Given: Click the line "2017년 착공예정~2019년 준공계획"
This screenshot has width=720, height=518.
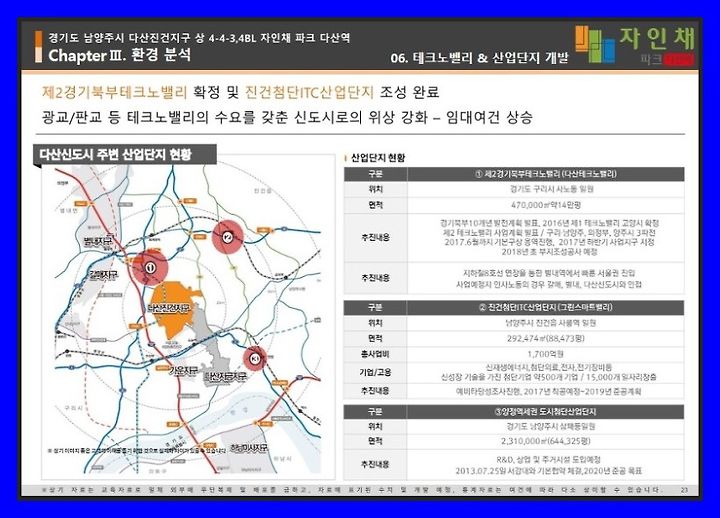Looking at the screenshot, I should click(x=548, y=392).
